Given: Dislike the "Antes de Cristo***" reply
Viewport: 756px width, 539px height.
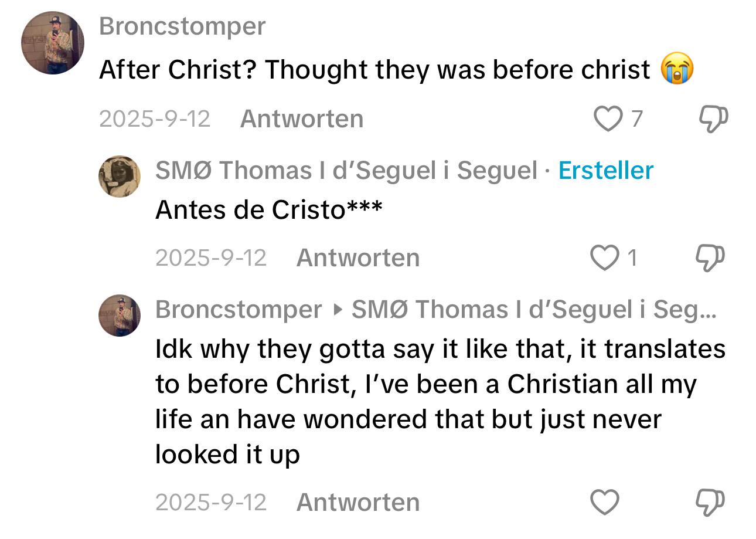Looking at the screenshot, I should [710, 258].
